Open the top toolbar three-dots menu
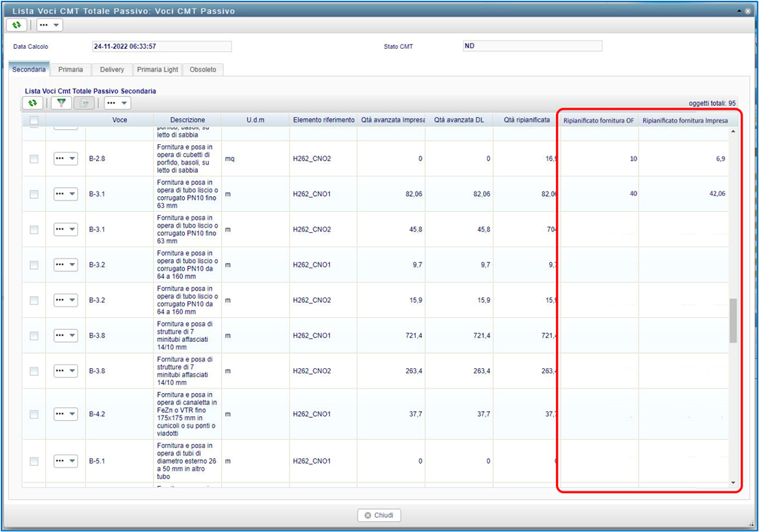759x532 pixels. 50,25
